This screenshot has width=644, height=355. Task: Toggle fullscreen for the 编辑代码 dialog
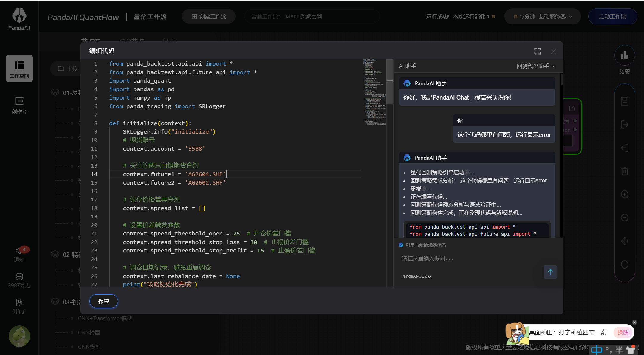tap(538, 51)
